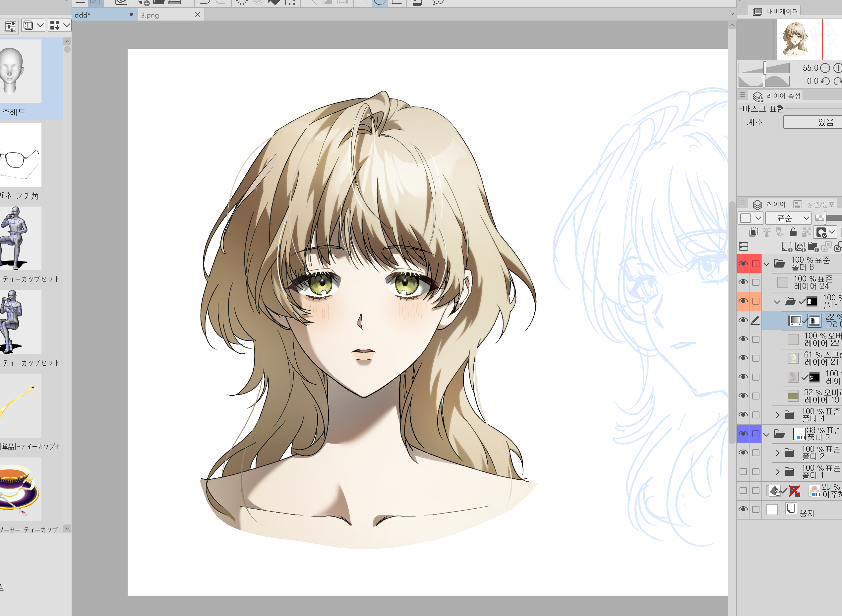Click the new raster layer icon
The height and width of the screenshot is (616, 842).
coord(787,247)
